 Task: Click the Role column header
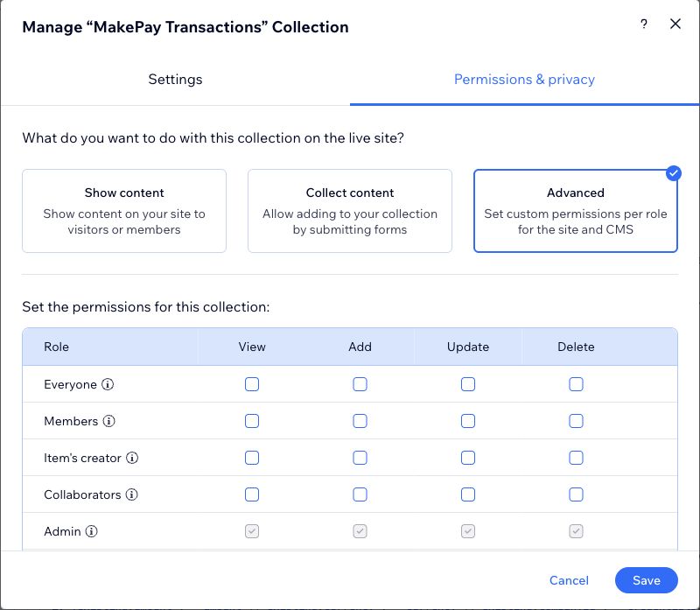pyautogui.click(x=56, y=347)
